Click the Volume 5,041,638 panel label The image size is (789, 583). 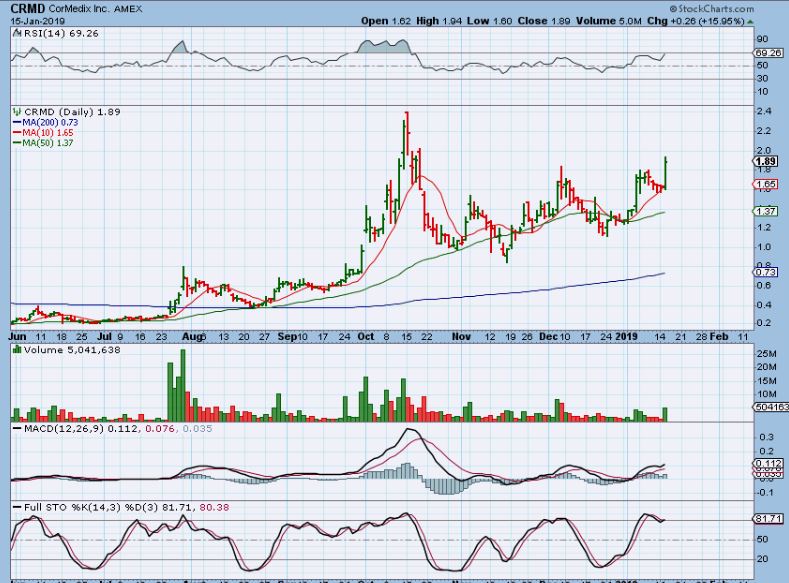(72, 350)
